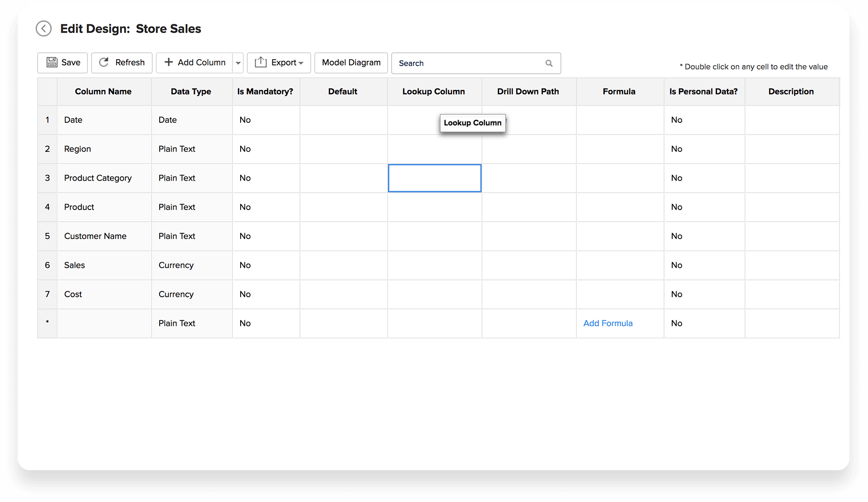This screenshot has width=868, height=502.
Task: Click the Save floppy disk icon
Action: [52, 63]
